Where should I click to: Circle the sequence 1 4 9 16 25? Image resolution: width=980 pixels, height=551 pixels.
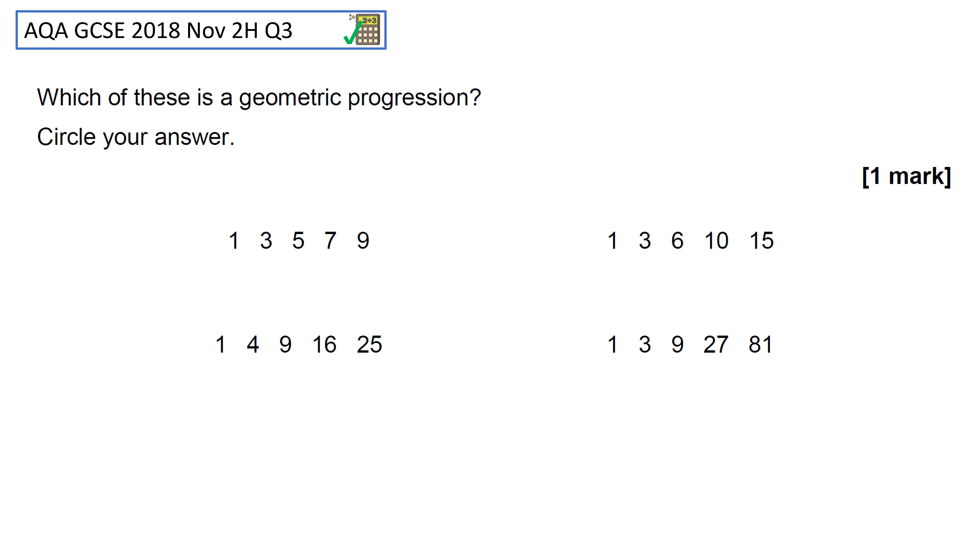(299, 345)
